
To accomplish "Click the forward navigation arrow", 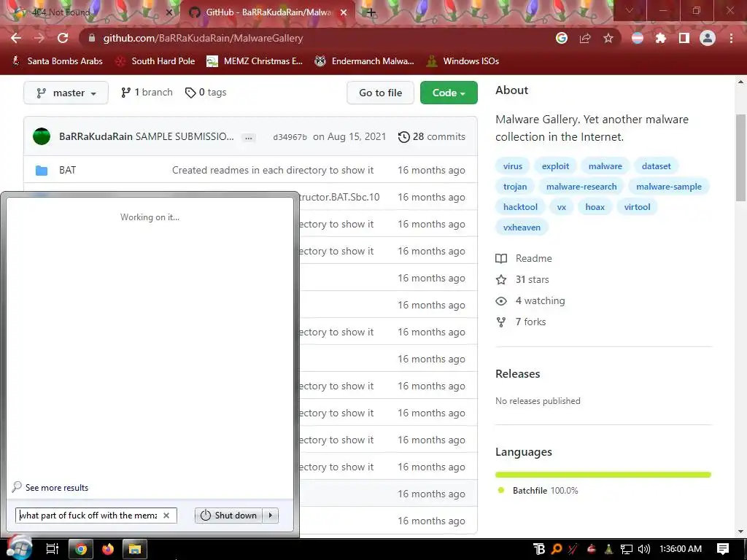I will coord(39,38).
